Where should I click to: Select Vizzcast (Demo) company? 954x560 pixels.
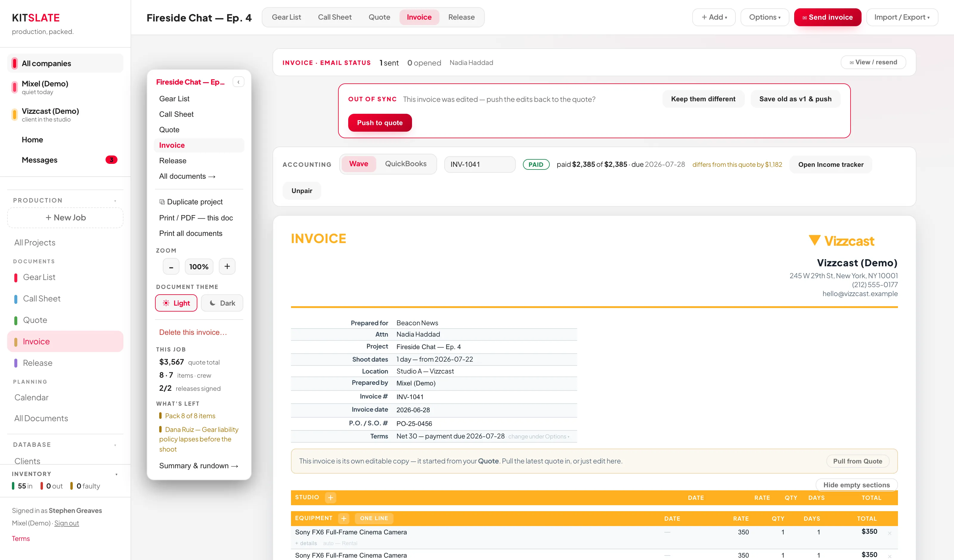coord(65,115)
